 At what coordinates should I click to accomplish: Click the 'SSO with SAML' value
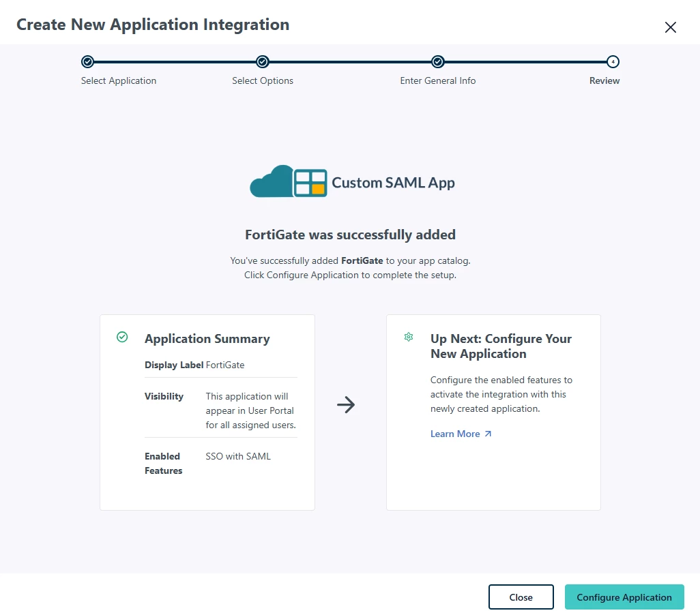[238, 456]
